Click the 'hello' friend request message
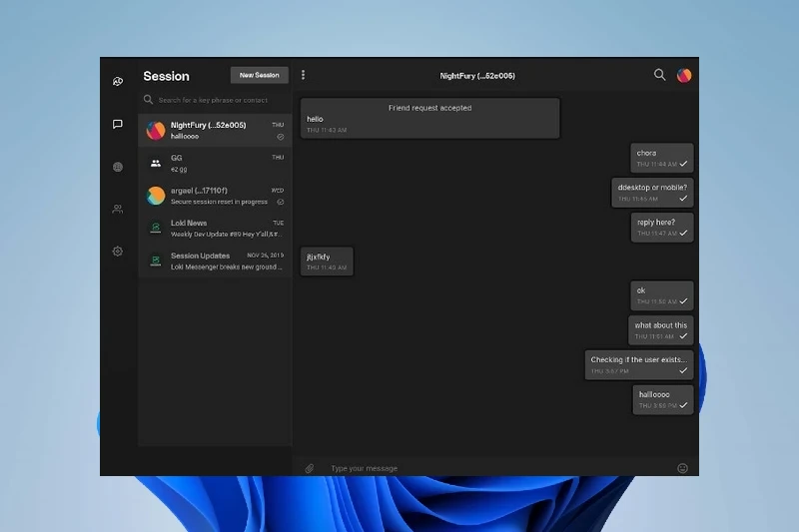 point(430,118)
